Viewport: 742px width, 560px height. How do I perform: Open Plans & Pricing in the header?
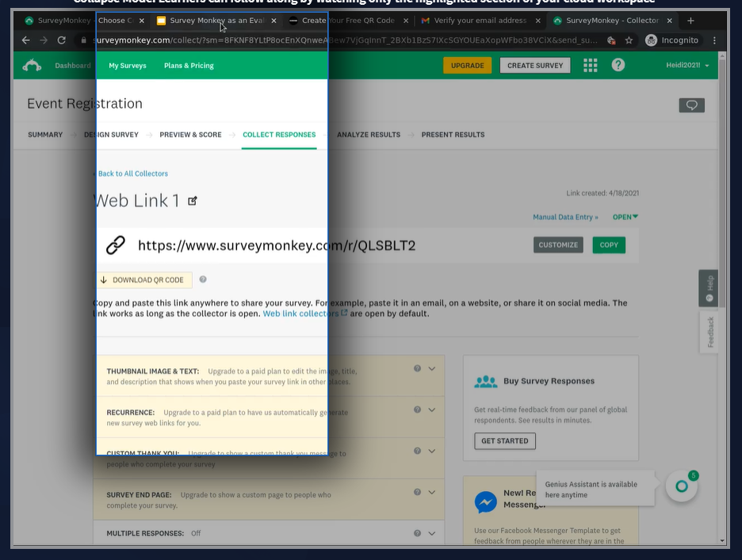[x=189, y=65]
